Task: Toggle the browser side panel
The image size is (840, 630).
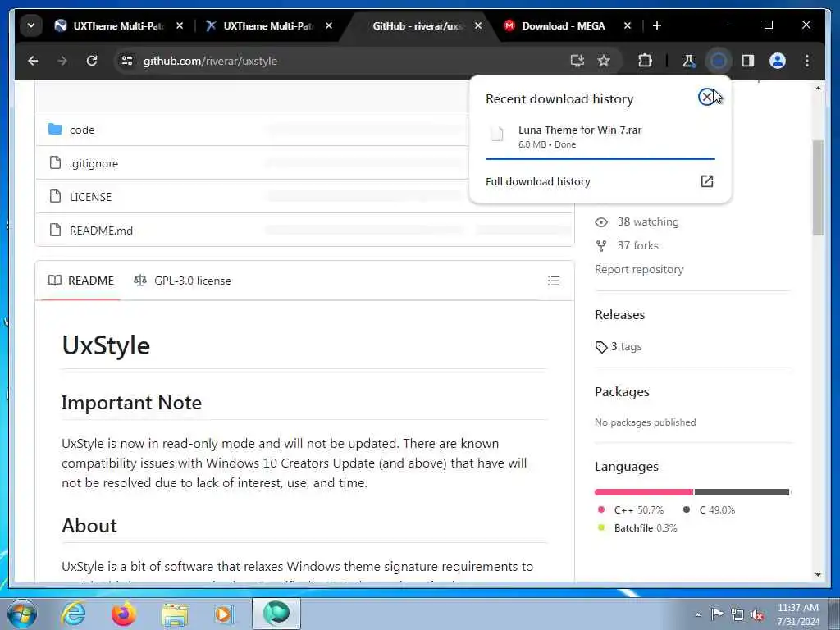Action: (748, 61)
